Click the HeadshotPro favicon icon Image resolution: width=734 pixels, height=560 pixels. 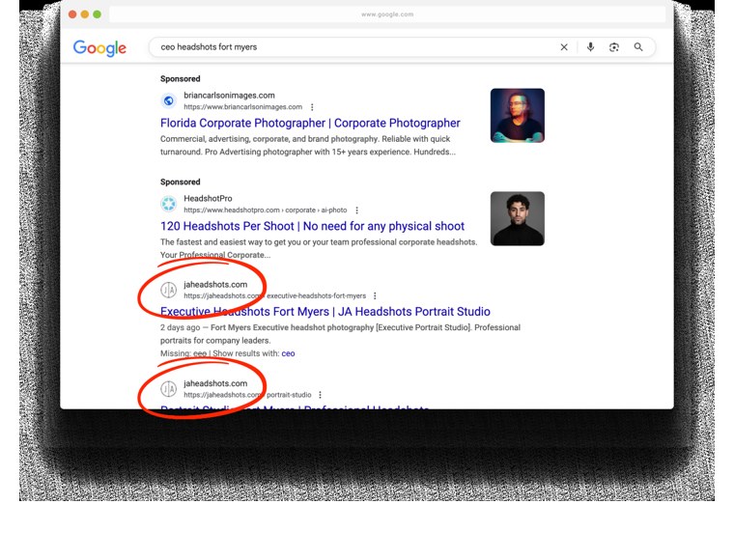[x=168, y=204]
